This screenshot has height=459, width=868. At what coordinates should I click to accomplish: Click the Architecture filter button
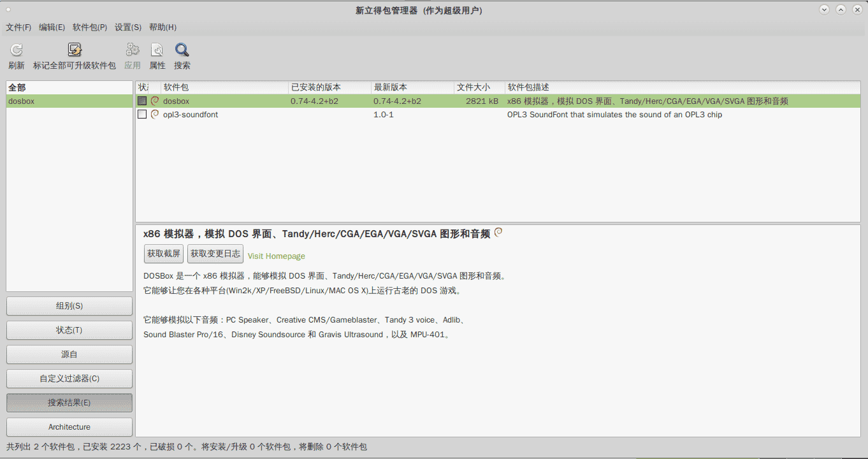coord(69,427)
